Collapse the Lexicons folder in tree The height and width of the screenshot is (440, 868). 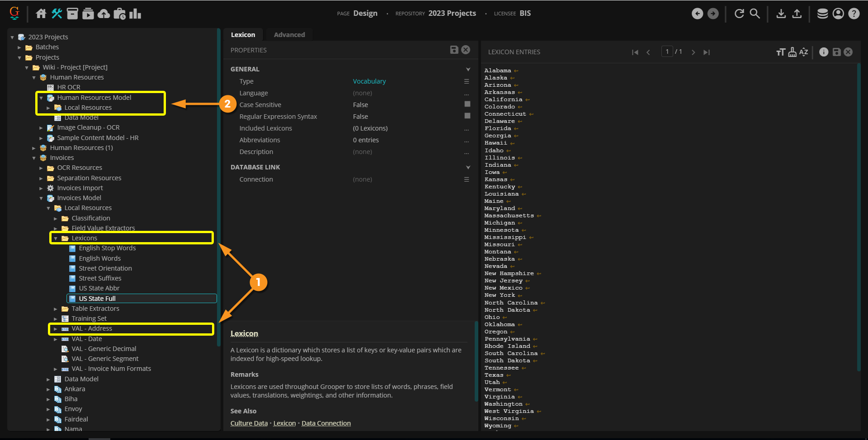(x=56, y=238)
